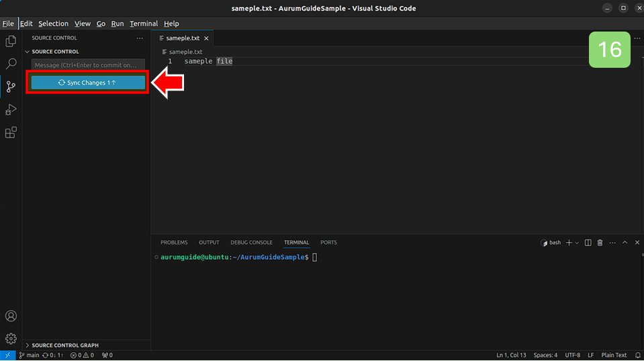Synchronize changes 0↓ 1↑ in status bar
644x361 pixels.
[53, 355]
